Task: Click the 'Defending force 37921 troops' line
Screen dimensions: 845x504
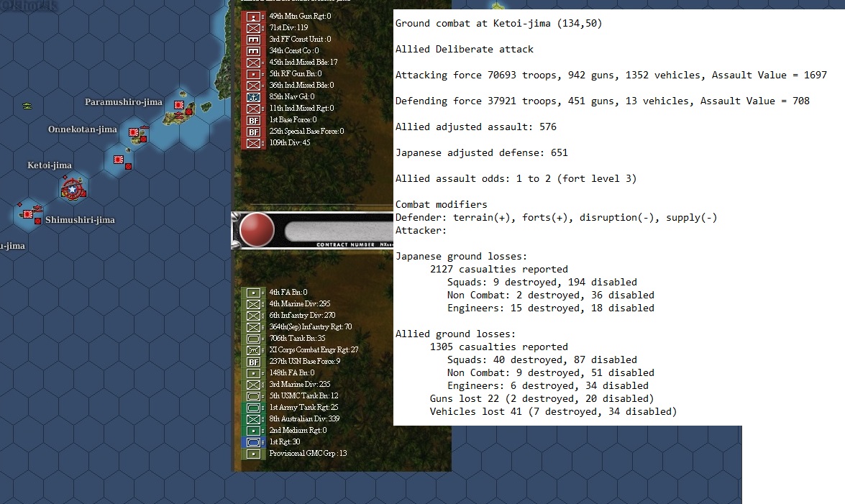Action: (603, 101)
